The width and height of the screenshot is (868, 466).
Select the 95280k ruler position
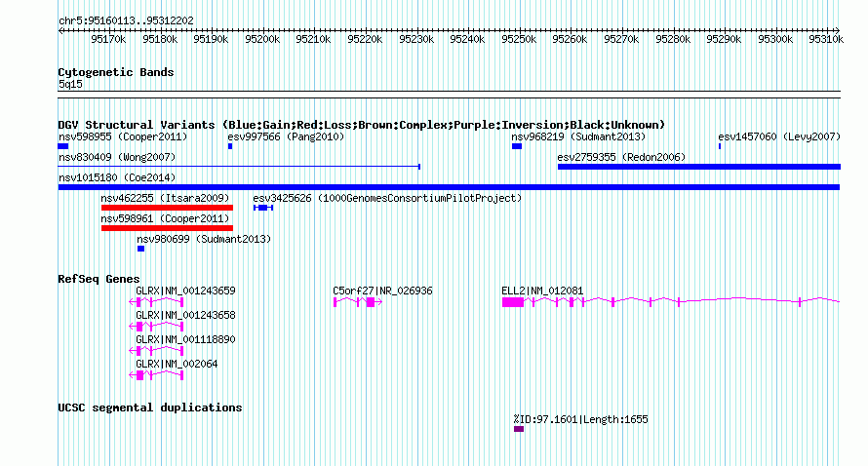pos(673,39)
